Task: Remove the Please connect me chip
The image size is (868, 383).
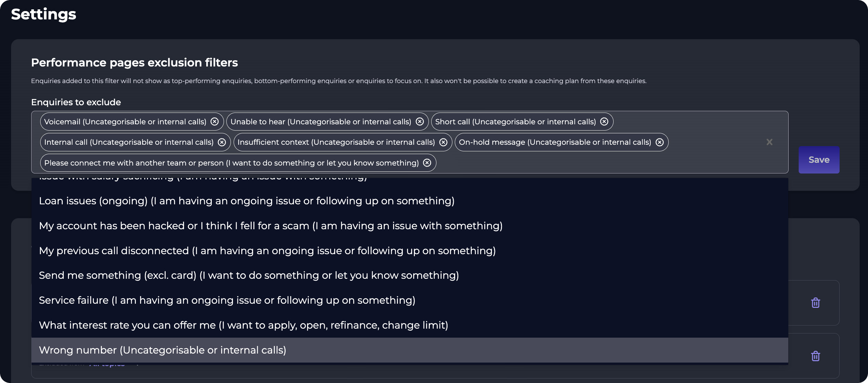Action: click(427, 163)
